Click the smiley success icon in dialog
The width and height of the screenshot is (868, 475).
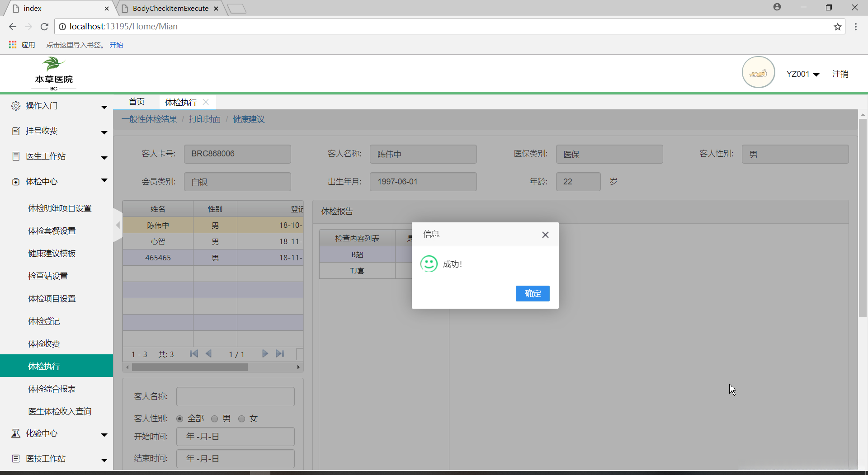click(x=429, y=264)
